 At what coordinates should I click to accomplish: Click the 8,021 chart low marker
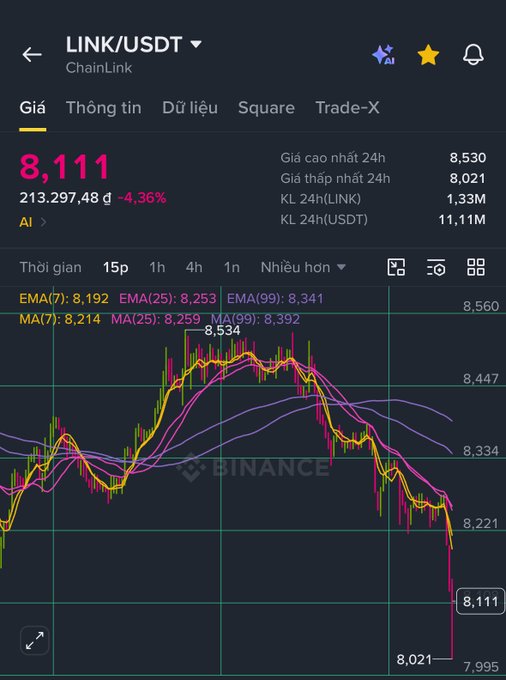(x=414, y=660)
